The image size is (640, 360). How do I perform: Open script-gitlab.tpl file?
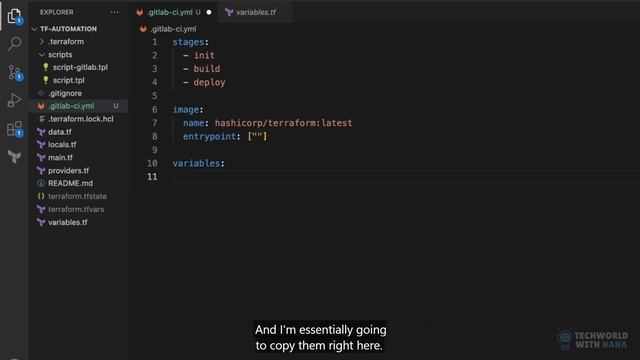click(80, 67)
